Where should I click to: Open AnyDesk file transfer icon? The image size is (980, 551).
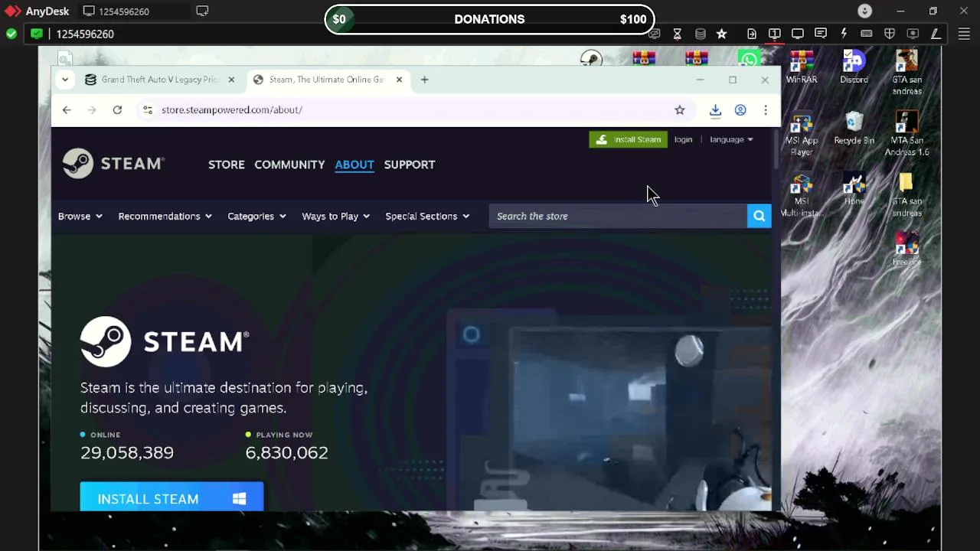752,34
